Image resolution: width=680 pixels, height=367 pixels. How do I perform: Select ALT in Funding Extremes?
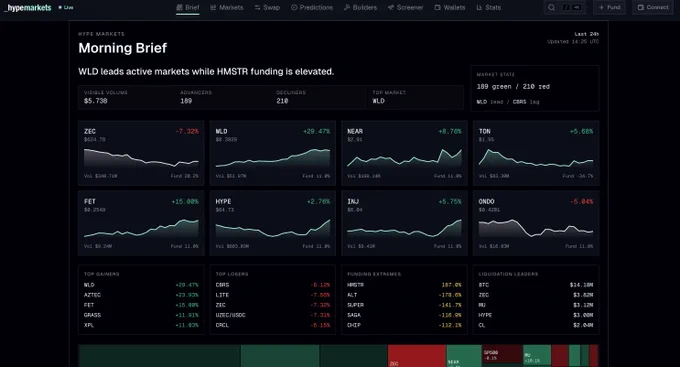pyautogui.click(x=404, y=295)
